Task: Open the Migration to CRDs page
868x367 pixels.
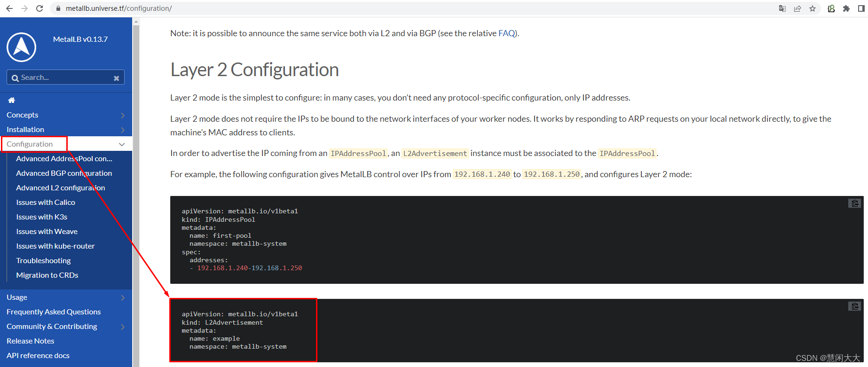Action: (x=47, y=275)
